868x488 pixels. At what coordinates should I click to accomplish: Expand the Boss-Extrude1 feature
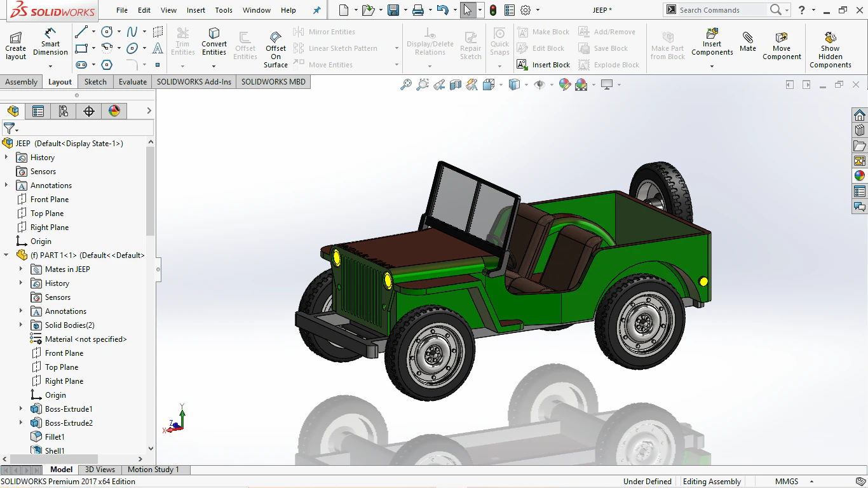click(21, 409)
